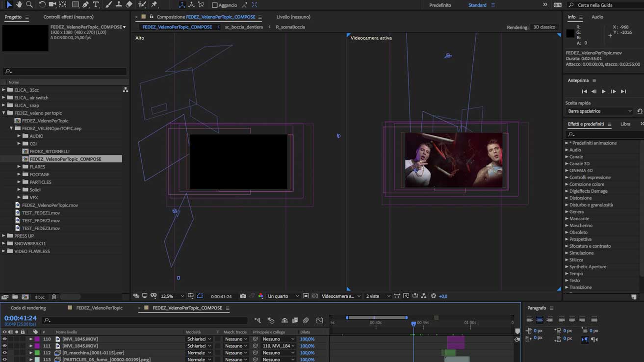The width and height of the screenshot is (644, 362).
Task: Open composition flowchart icon in Project panel
Action: pos(126,90)
